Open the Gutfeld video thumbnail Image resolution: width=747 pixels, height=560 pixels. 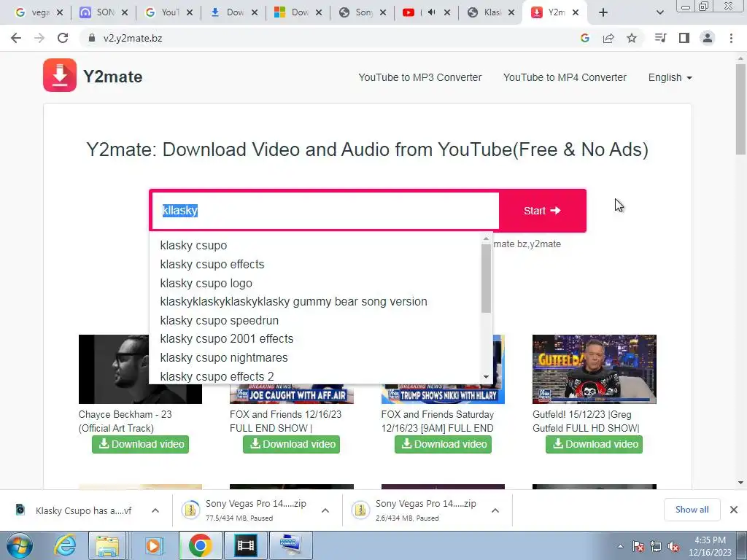(594, 369)
